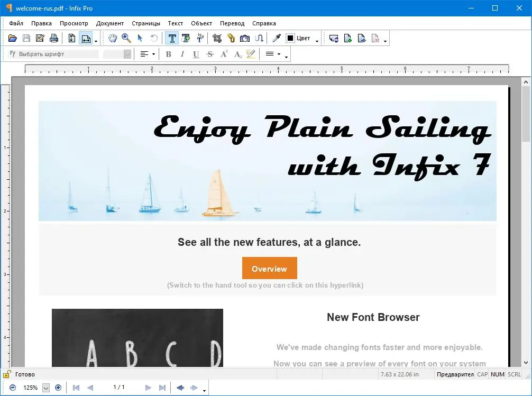The width and height of the screenshot is (532, 396).
Task: Toggle Subscript formatting
Action: point(238,54)
